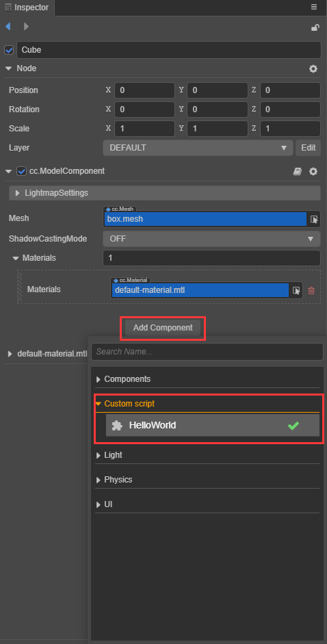Delete material with red trash icon
Viewport: 327px width, 644px height.
(x=311, y=290)
